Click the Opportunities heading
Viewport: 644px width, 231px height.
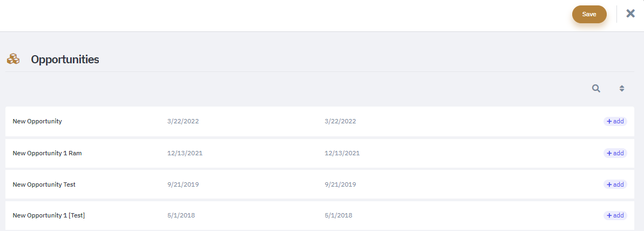click(x=65, y=60)
